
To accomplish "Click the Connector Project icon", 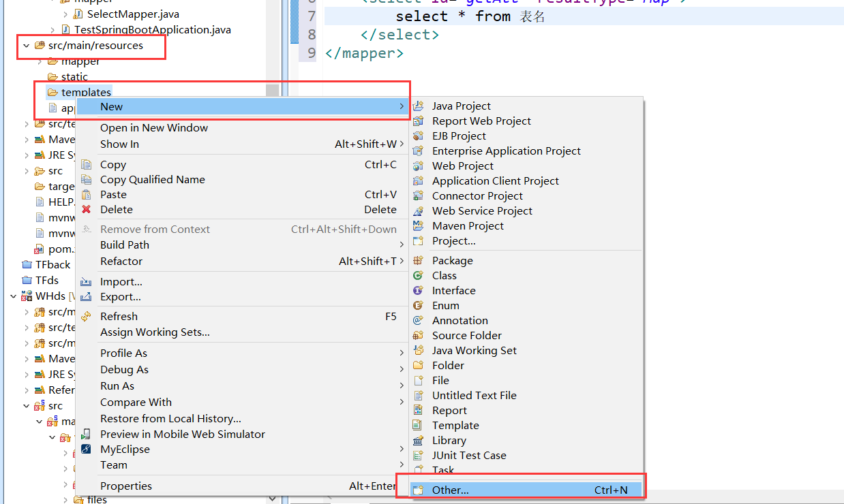I will point(419,195).
